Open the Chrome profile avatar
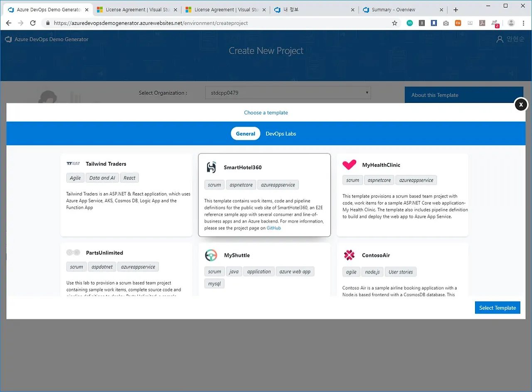 [511, 23]
